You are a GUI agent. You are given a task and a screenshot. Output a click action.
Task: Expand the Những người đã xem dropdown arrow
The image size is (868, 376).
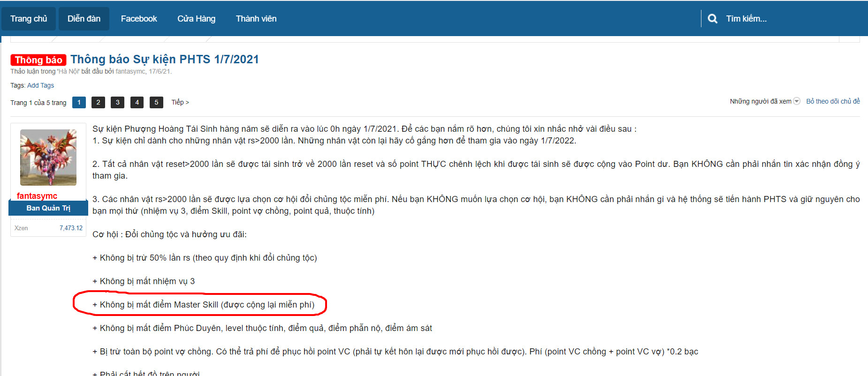[796, 101]
